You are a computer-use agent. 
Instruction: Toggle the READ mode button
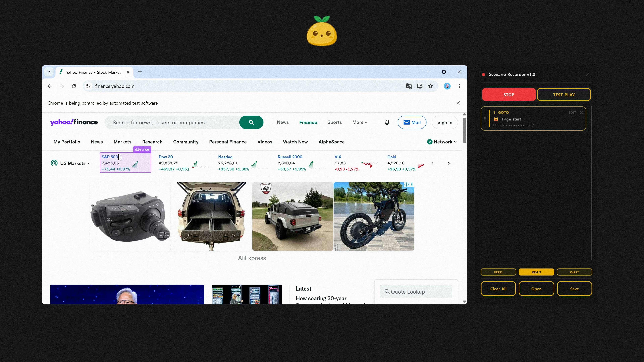tap(536, 272)
